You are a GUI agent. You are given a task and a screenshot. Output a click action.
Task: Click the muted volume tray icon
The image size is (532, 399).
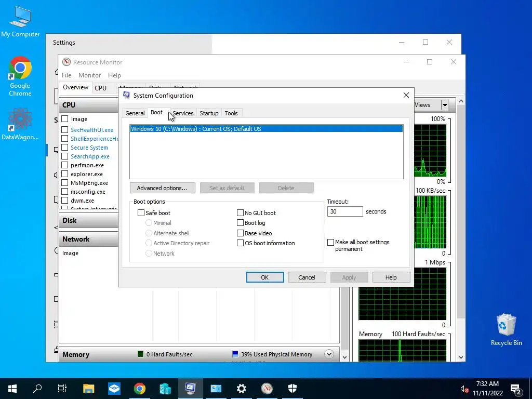tap(464, 389)
